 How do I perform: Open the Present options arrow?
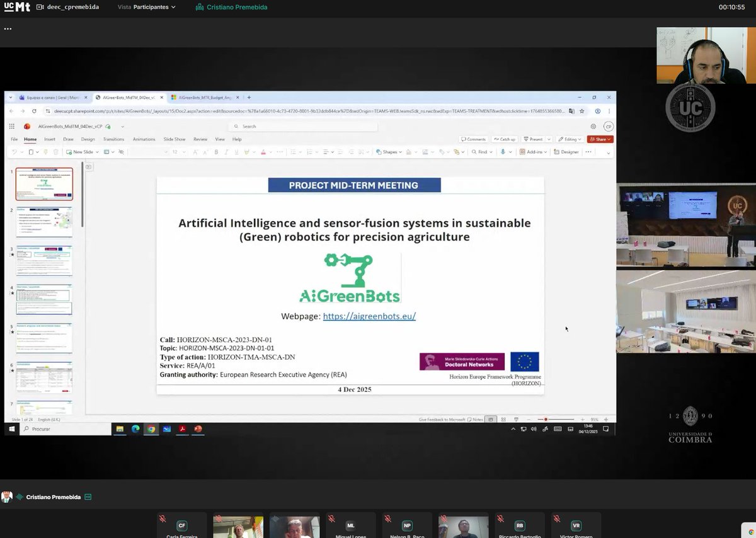549,139
